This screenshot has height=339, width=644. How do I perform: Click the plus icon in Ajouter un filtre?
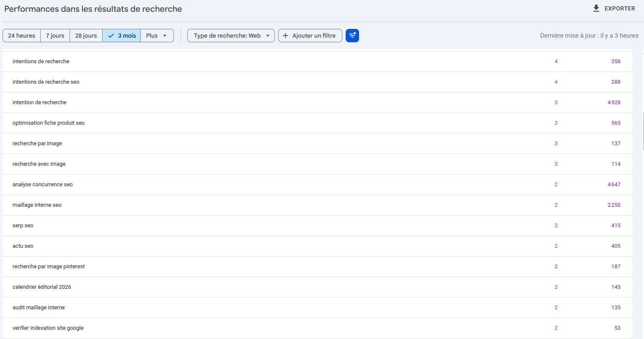[285, 36]
